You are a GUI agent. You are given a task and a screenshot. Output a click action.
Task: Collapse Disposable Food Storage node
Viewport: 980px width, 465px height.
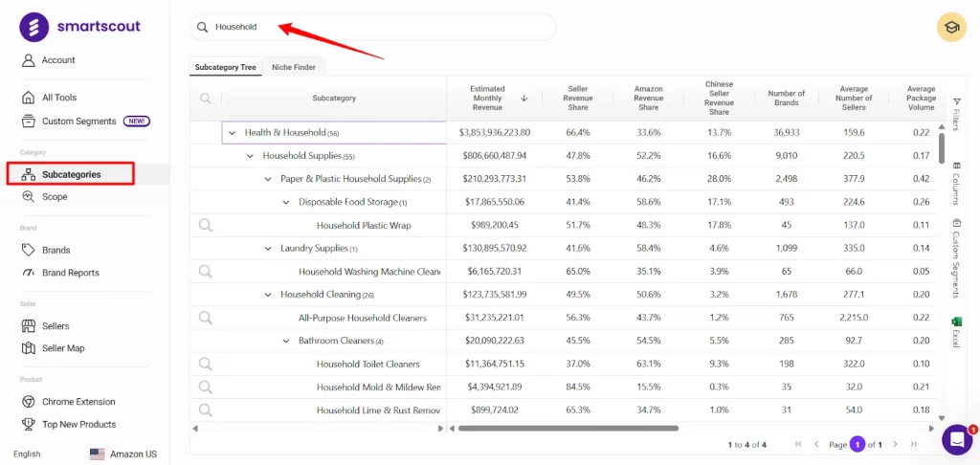286,202
